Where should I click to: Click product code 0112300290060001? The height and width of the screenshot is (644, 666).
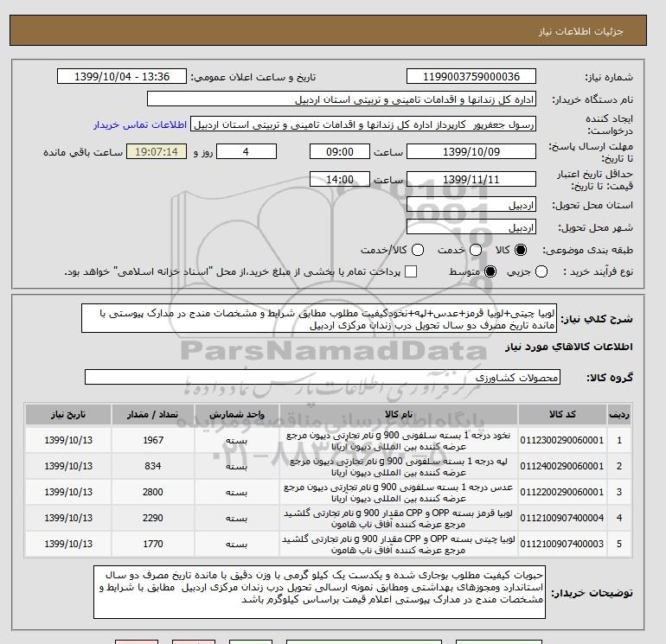click(x=562, y=440)
